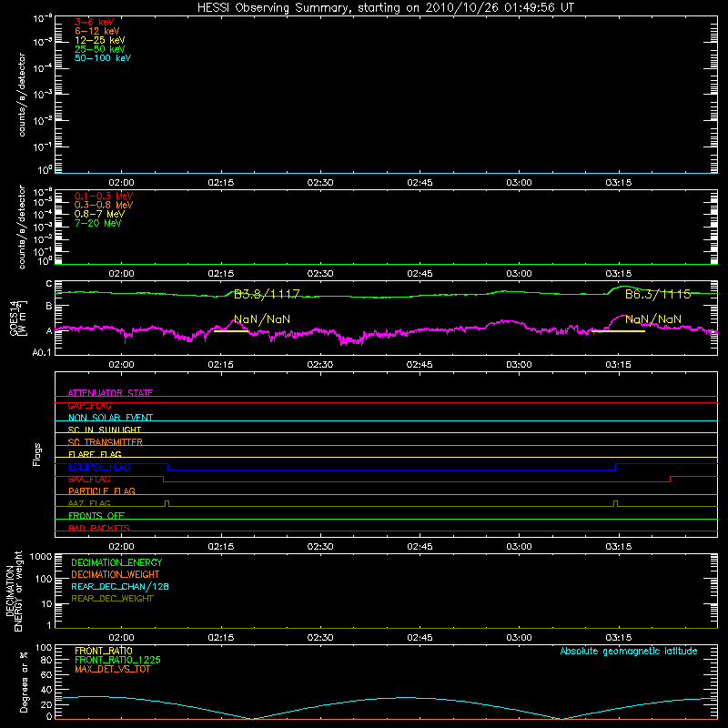The height and width of the screenshot is (728, 728).
Task: Select the yellow FRONT_RATIO legend label
Action: click(104, 651)
